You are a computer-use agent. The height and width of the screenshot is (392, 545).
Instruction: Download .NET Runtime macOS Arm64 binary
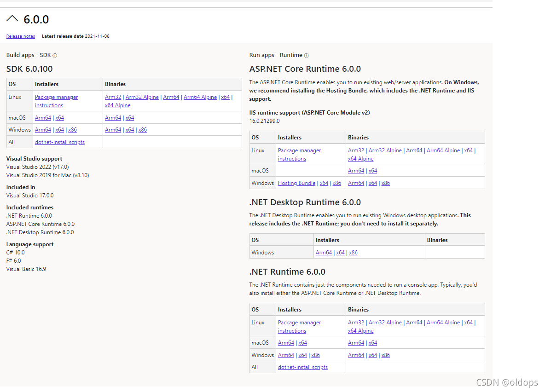coord(356,343)
